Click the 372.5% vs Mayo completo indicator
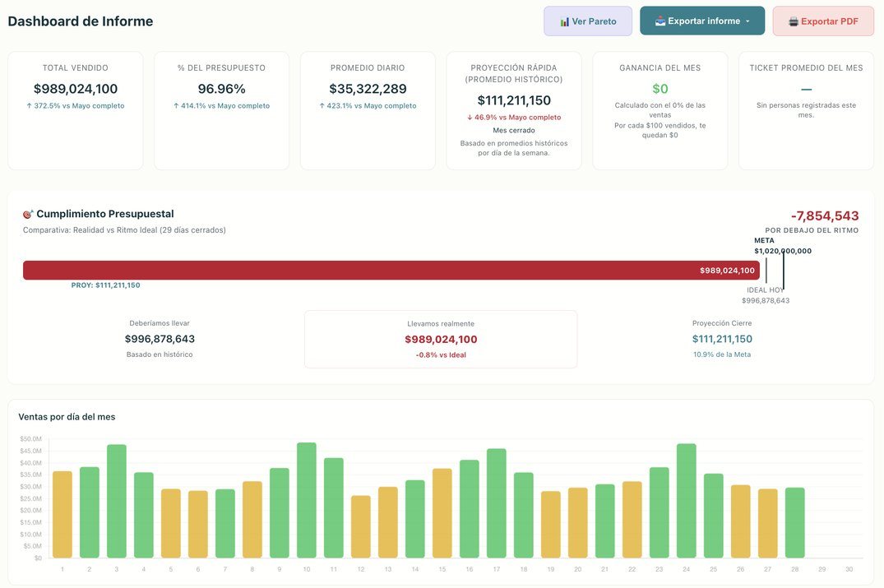 click(x=76, y=105)
